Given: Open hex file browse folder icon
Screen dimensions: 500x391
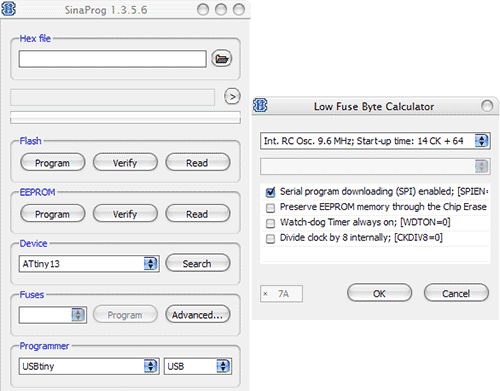Looking at the screenshot, I should click(221, 59).
